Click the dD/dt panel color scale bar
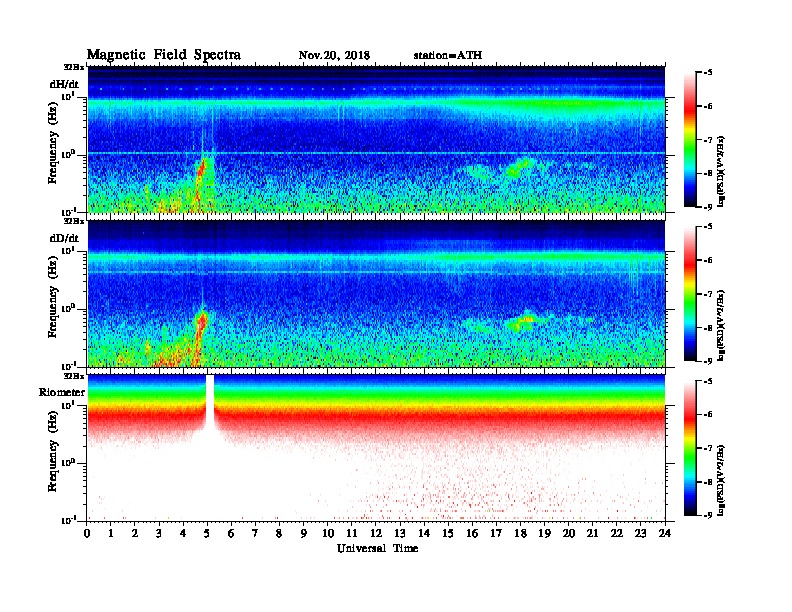The width and height of the screenshot is (792, 612). 690,294
